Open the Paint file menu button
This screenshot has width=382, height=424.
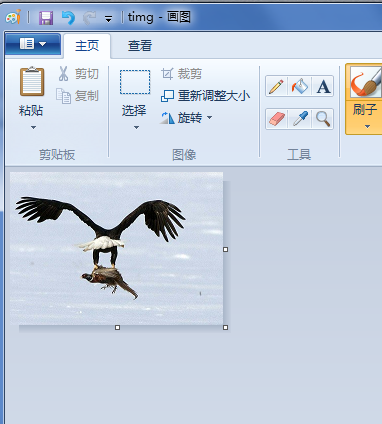[x=33, y=44]
